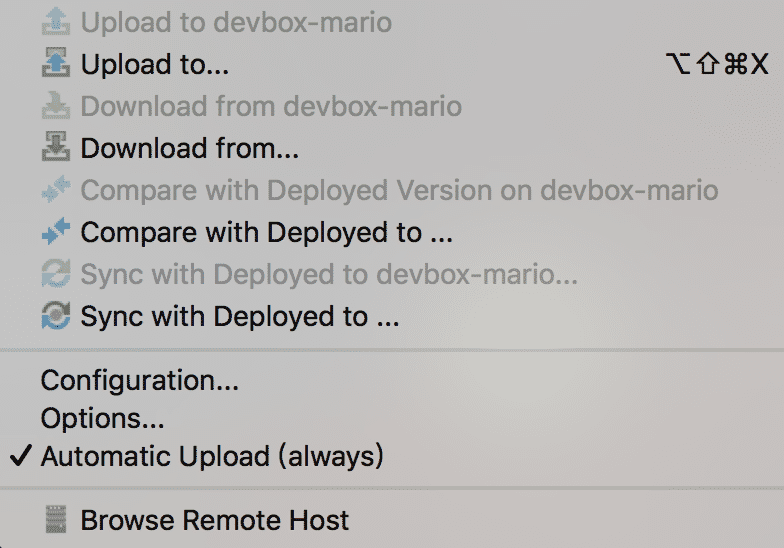Click the upload icon beside "Upload to..."
784x548 pixels.
(56, 63)
